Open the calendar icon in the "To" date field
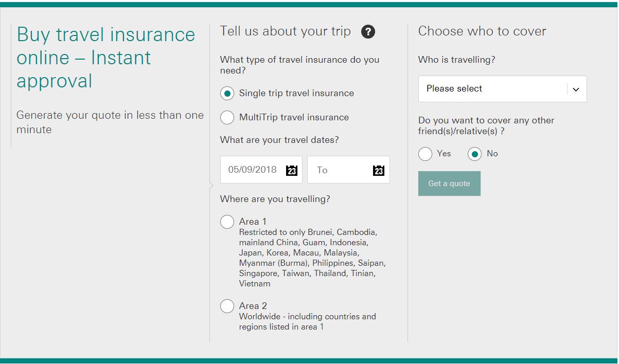The height and width of the screenshot is (364, 619). pos(379,170)
